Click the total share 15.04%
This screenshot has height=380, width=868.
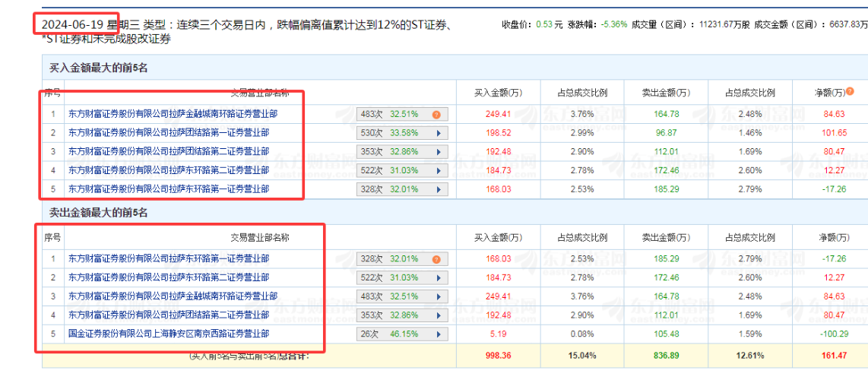coord(582,355)
